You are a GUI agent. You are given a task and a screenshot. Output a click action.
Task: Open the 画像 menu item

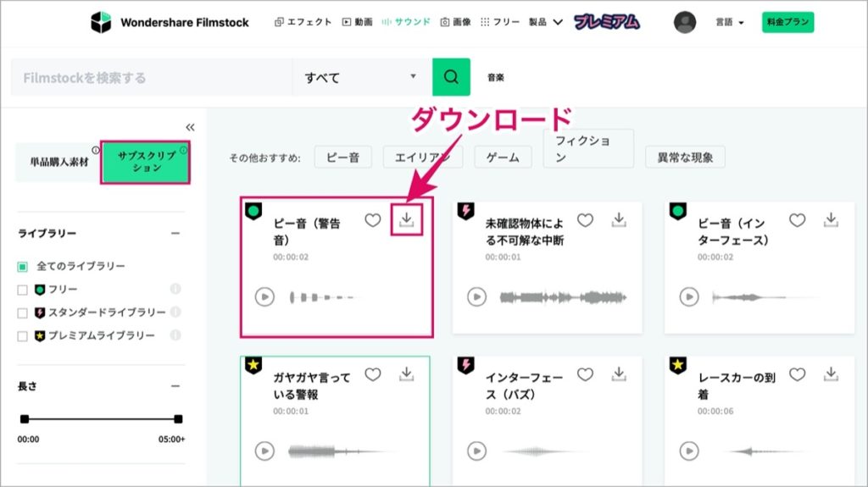(x=455, y=22)
